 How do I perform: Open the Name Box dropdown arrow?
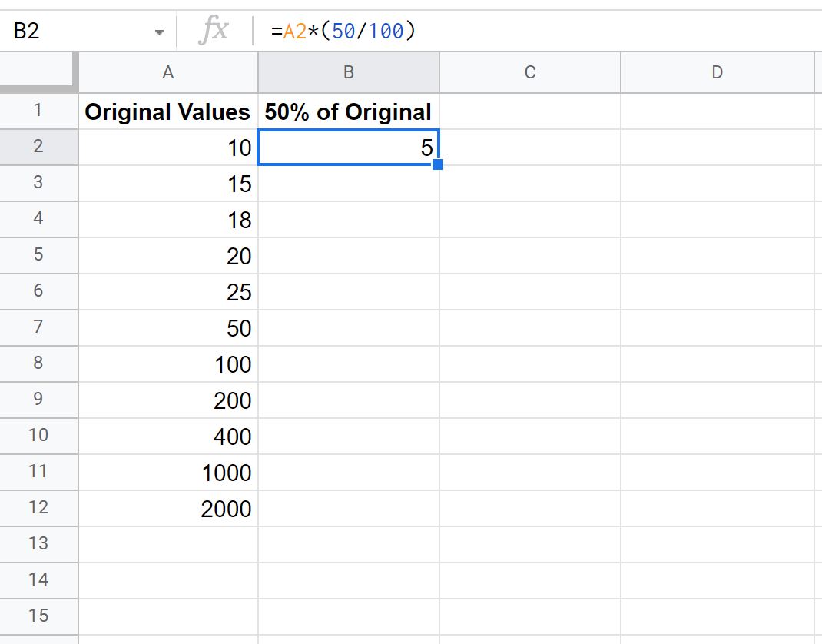pos(159,32)
